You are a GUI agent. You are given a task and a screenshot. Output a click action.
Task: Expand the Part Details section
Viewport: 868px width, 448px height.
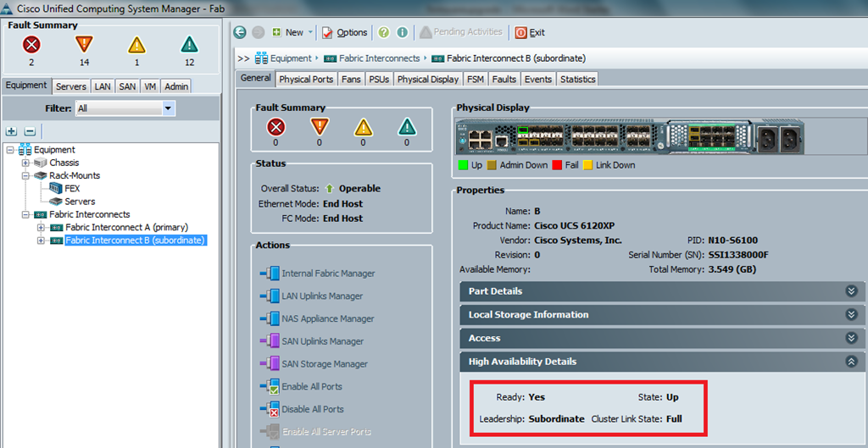tap(663, 291)
